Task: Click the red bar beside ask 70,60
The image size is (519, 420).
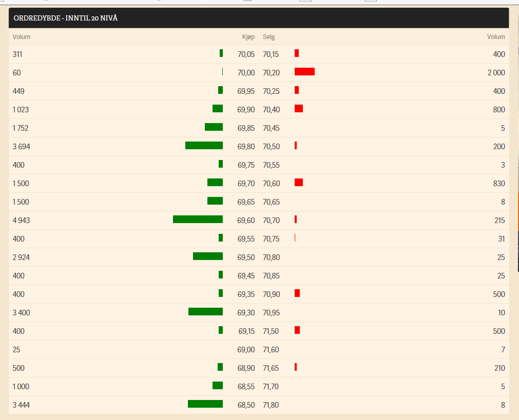Action: [299, 183]
